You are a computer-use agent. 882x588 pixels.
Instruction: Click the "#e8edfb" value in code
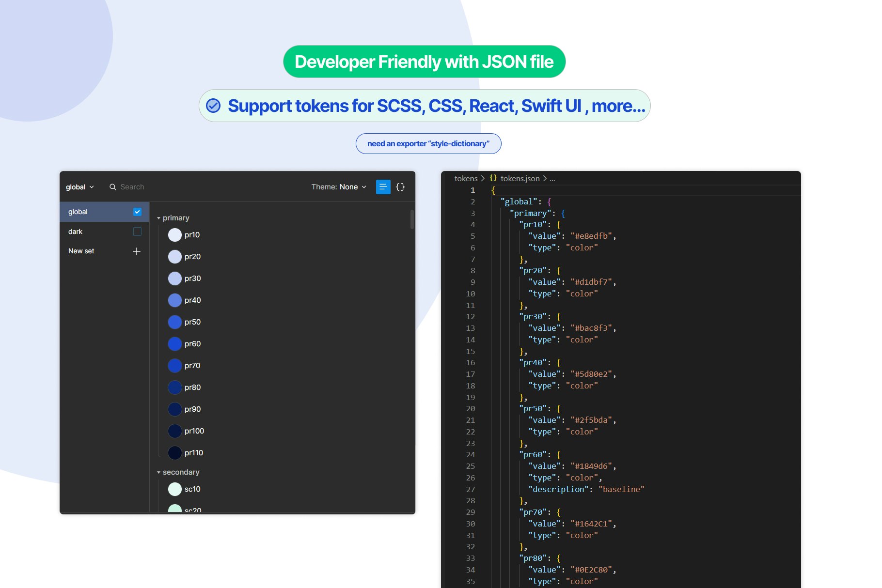tap(591, 236)
